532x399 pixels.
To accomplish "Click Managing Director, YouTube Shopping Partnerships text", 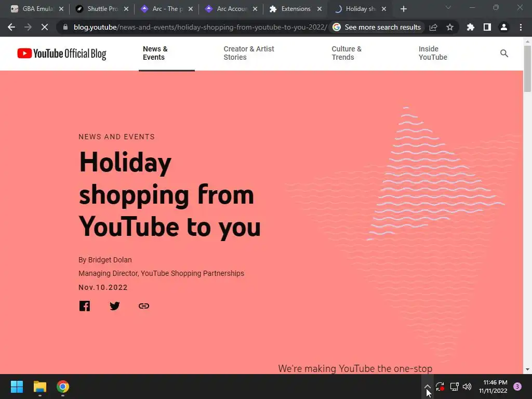I will pyautogui.click(x=161, y=273).
